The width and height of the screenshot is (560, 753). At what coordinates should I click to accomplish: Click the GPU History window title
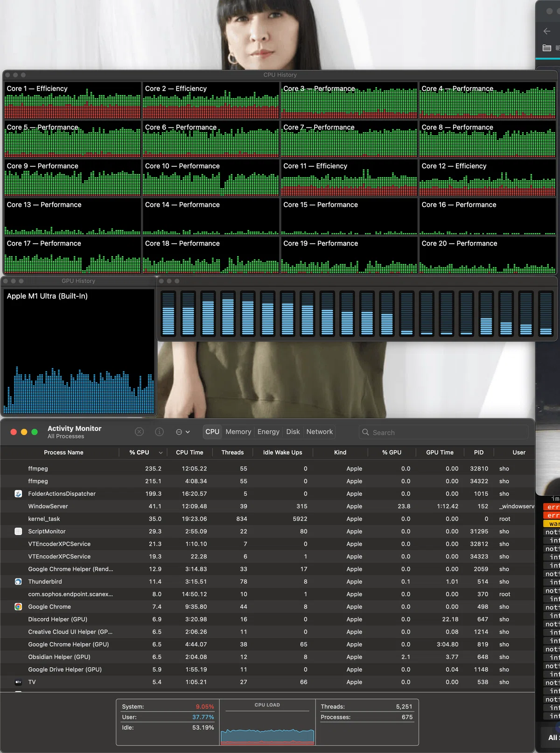[x=78, y=281]
